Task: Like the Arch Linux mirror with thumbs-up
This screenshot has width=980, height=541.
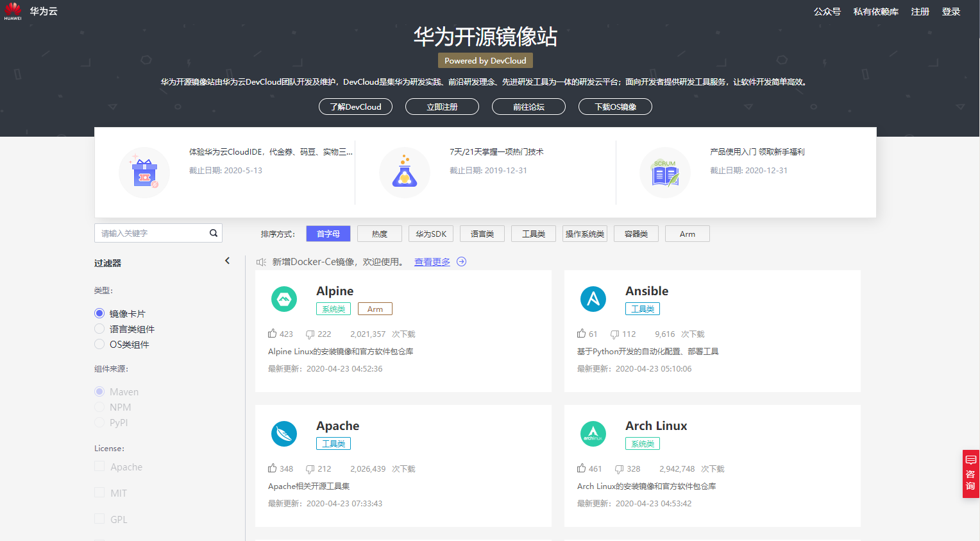Action: pos(582,468)
